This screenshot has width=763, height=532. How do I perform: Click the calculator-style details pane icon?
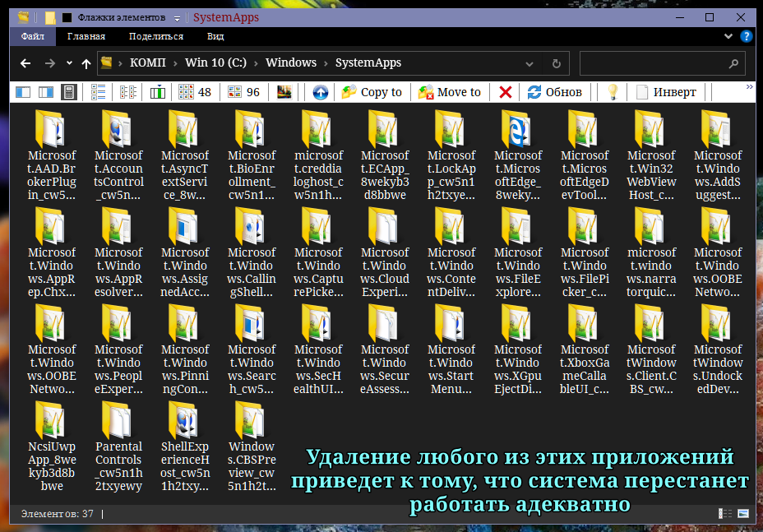pos(68,92)
